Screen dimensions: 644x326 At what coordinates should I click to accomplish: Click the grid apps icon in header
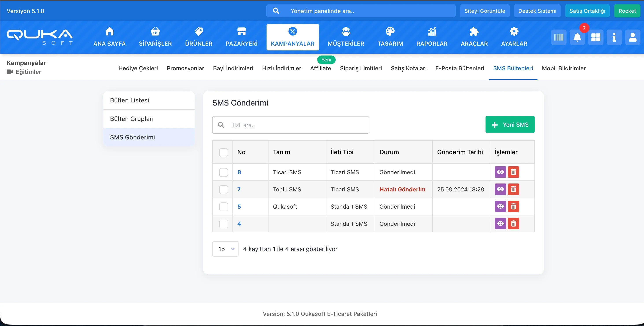pos(596,37)
